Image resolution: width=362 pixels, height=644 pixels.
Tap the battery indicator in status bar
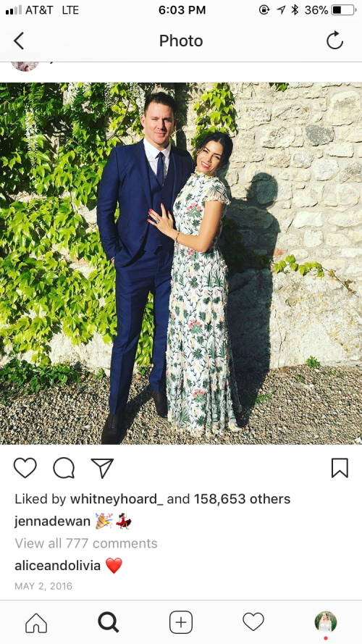(343, 10)
